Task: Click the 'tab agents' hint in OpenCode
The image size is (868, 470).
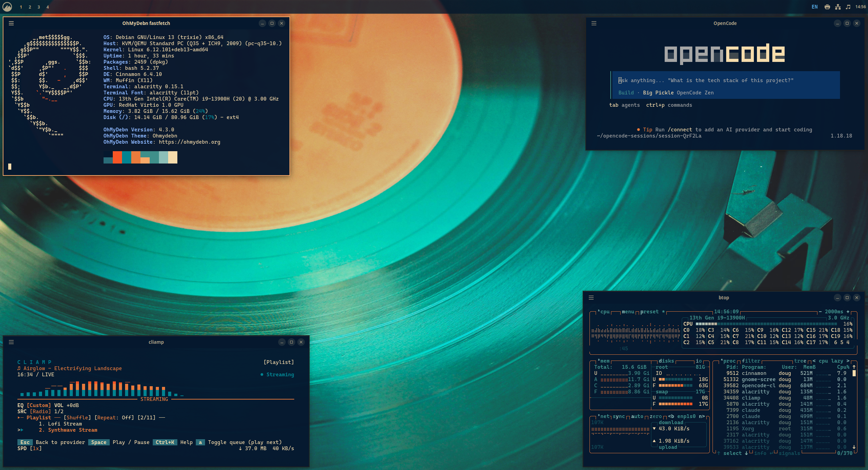Action: 624,105
